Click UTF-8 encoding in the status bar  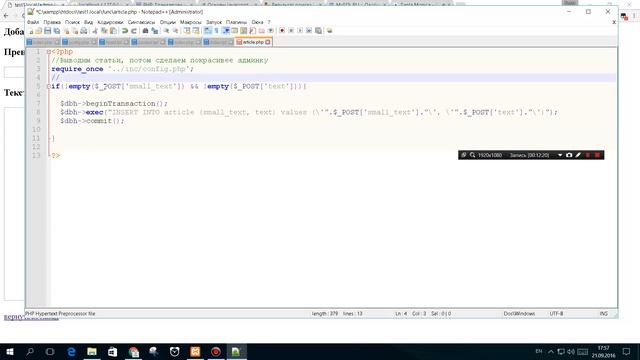[556, 313]
